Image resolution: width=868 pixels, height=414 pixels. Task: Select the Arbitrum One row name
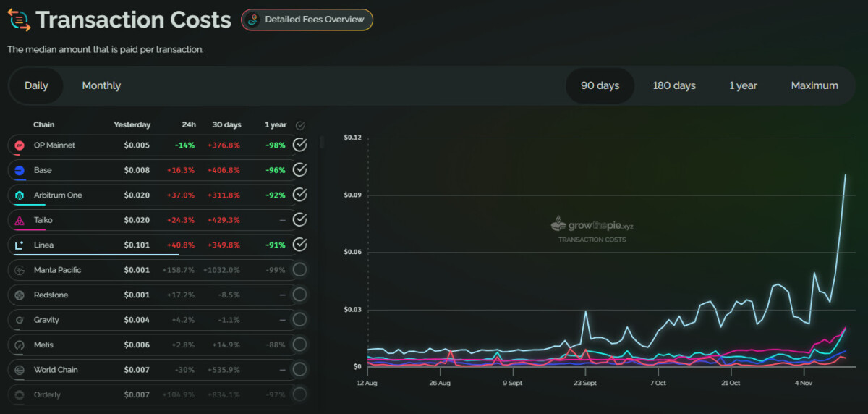click(58, 195)
